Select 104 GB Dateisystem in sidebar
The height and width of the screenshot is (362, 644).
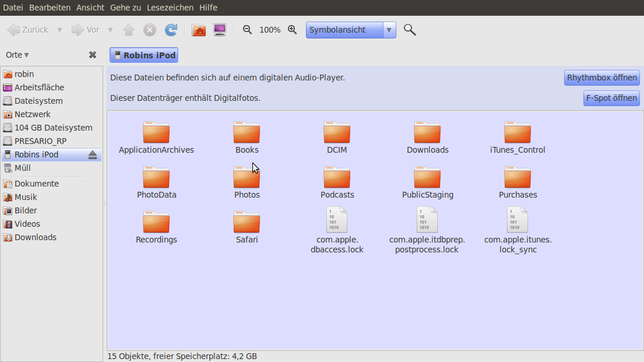pos(51,128)
